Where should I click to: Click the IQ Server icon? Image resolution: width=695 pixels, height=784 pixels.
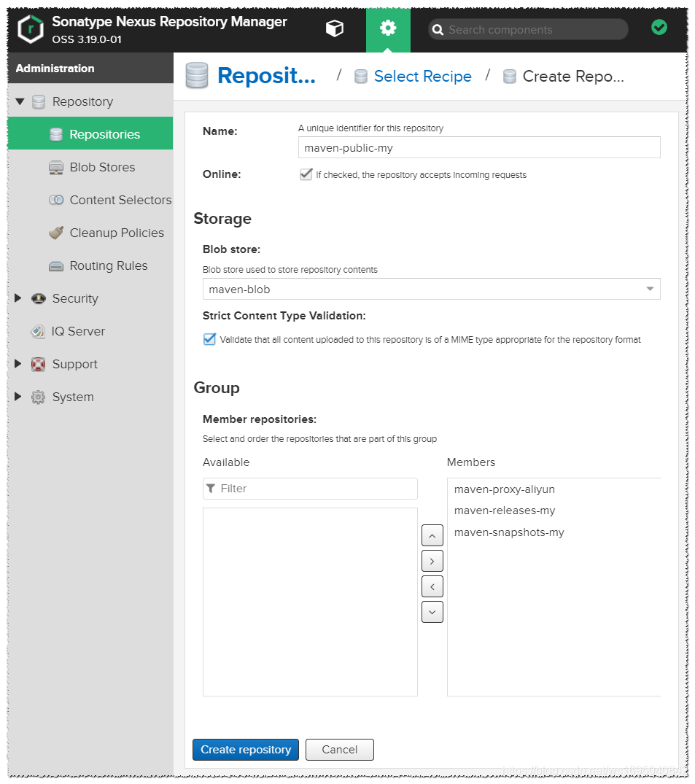[38, 332]
